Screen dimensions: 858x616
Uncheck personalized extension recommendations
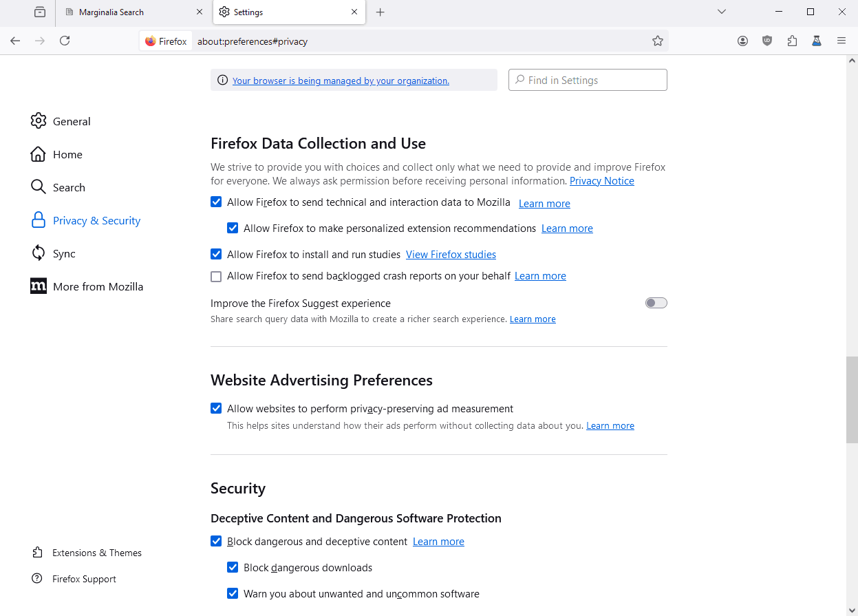[233, 228]
